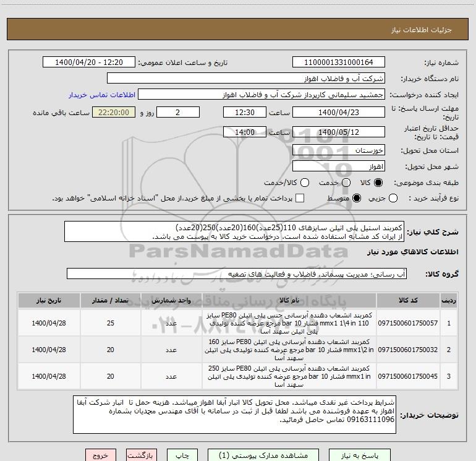Click the ردیف column header
The height and width of the screenshot is (461, 476).
[x=449, y=300]
